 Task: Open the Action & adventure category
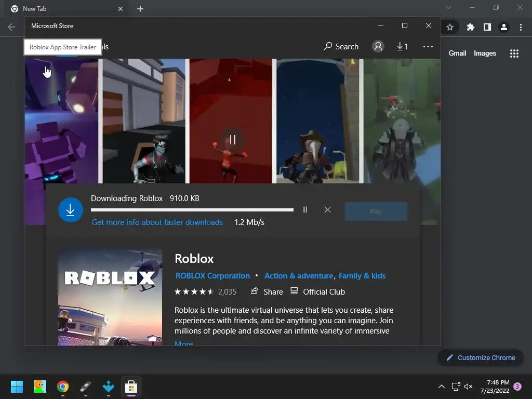point(299,276)
